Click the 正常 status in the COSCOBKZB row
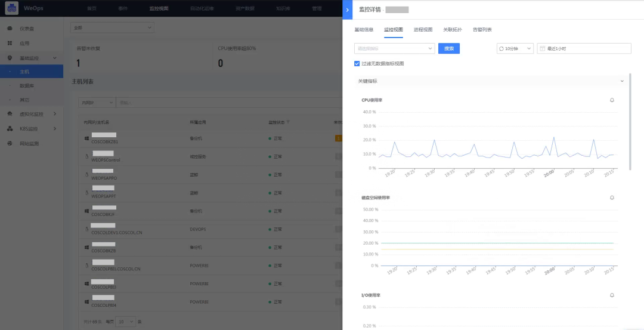644x330 pixels. pos(275,248)
